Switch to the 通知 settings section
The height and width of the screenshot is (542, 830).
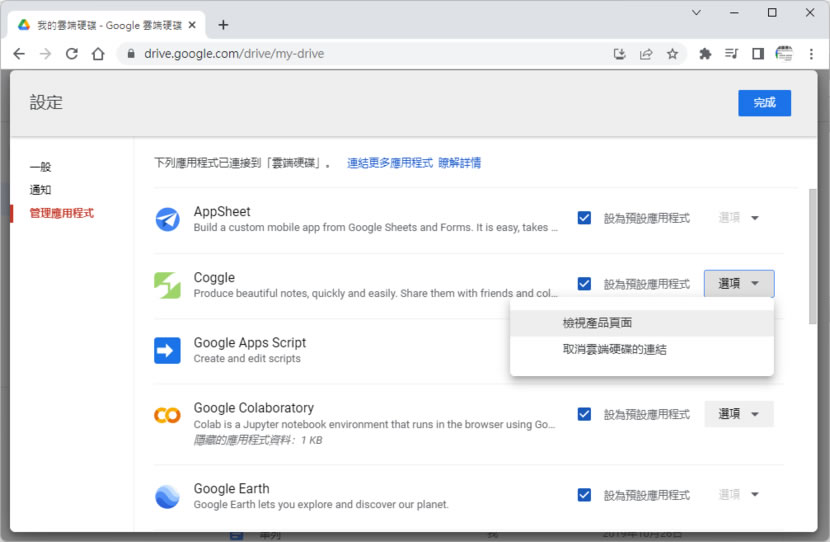40,190
